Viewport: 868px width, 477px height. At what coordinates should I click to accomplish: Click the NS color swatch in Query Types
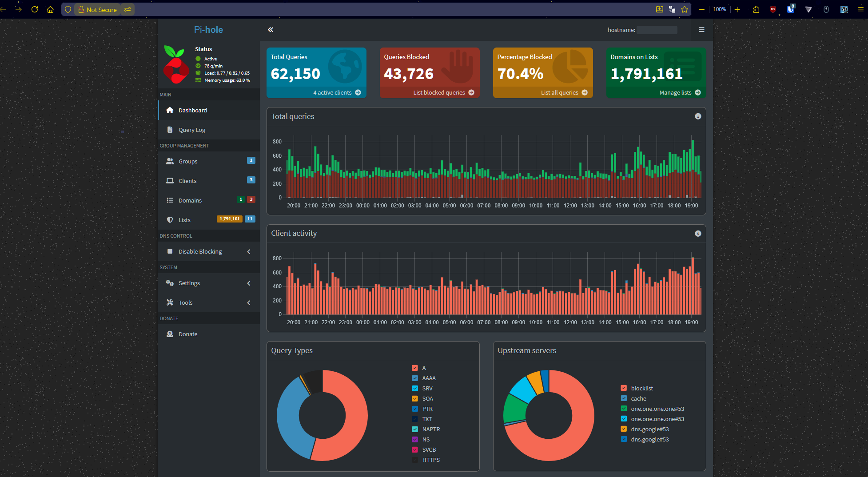(414, 439)
